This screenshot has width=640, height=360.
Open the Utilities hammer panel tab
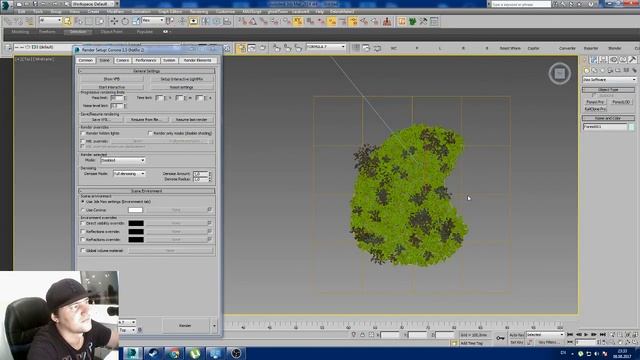[632, 60]
